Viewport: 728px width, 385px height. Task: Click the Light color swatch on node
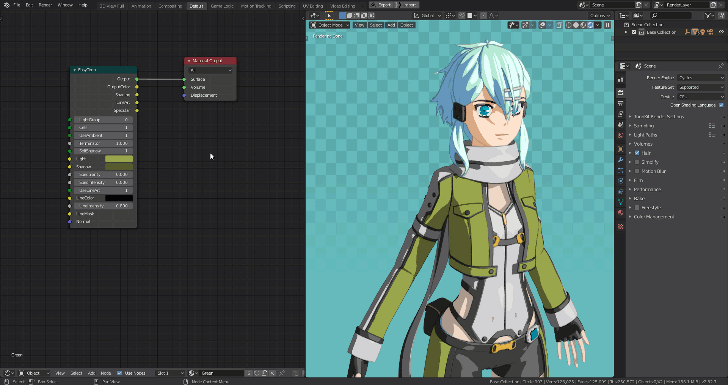coord(119,159)
